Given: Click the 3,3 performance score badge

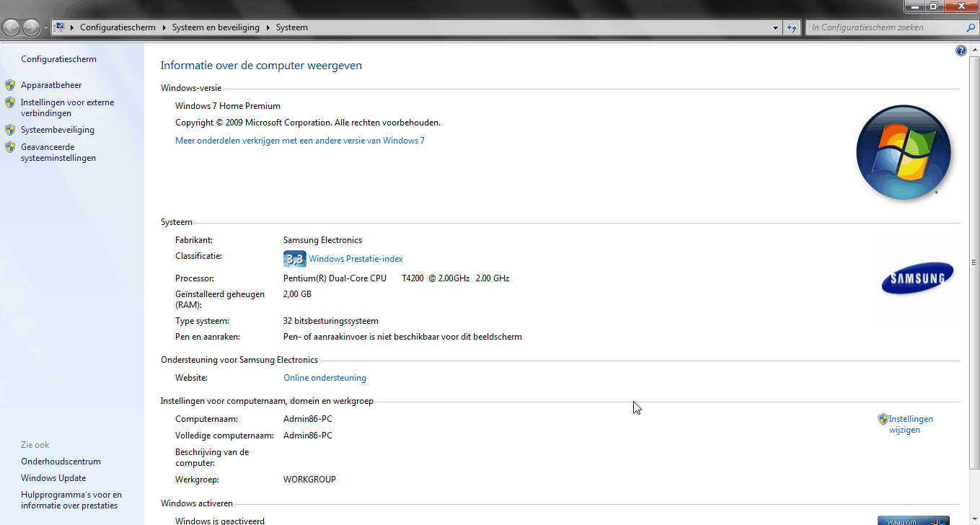Looking at the screenshot, I should point(295,259).
